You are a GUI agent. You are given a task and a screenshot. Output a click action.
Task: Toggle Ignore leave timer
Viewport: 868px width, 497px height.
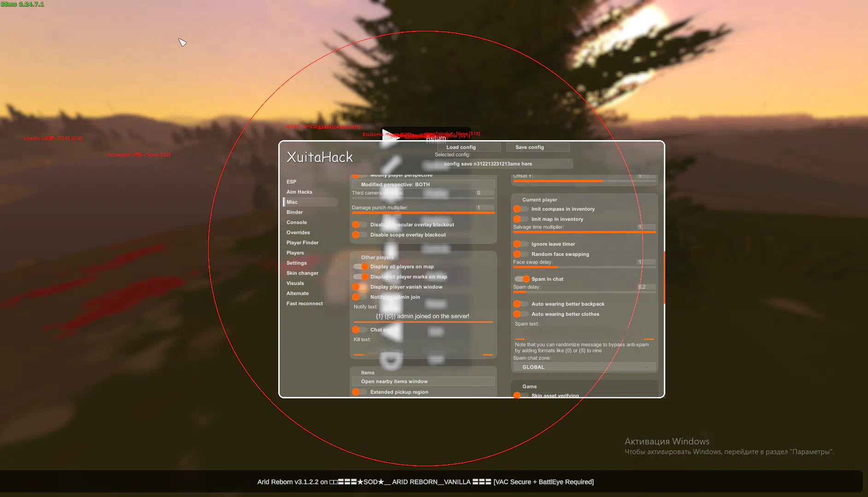coord(521,244)
